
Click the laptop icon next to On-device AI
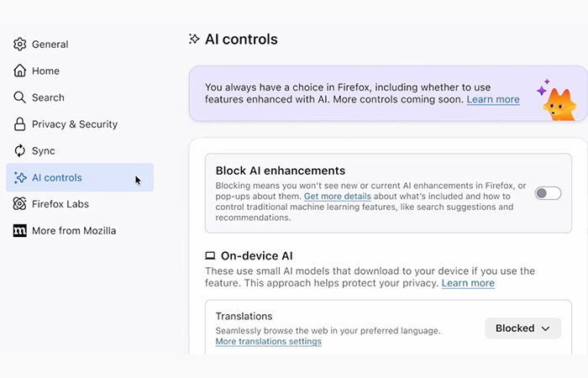[210, 256]
